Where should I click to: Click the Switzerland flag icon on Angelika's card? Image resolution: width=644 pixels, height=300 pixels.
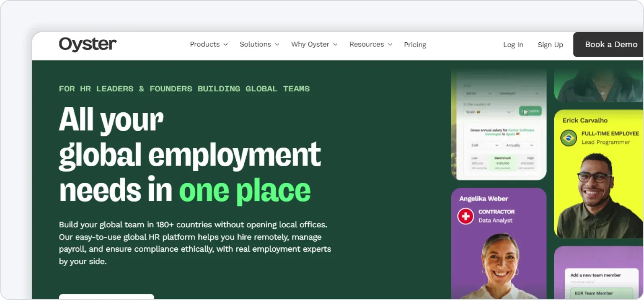click(466, 216)
